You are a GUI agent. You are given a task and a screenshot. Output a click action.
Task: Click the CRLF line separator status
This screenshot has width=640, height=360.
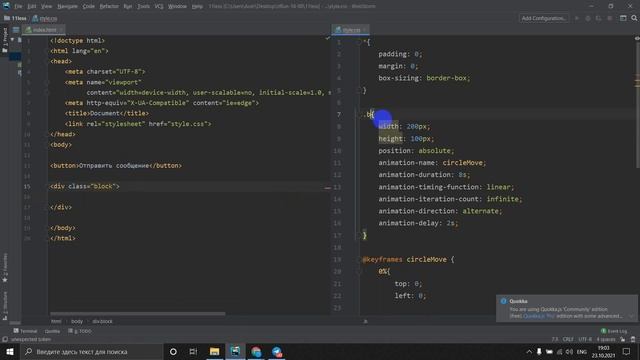(x=568, y=339)
